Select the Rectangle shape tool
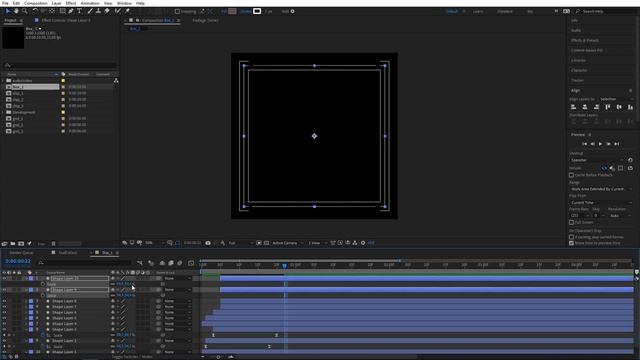Viewport: 640px width, 360px height. click(x=62, y=11)
